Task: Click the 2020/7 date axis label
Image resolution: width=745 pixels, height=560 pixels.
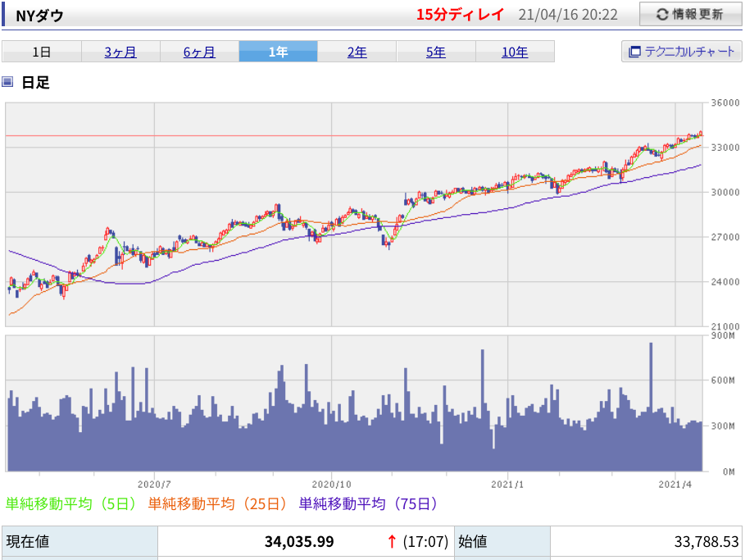Action: click(x=154, y=485)
